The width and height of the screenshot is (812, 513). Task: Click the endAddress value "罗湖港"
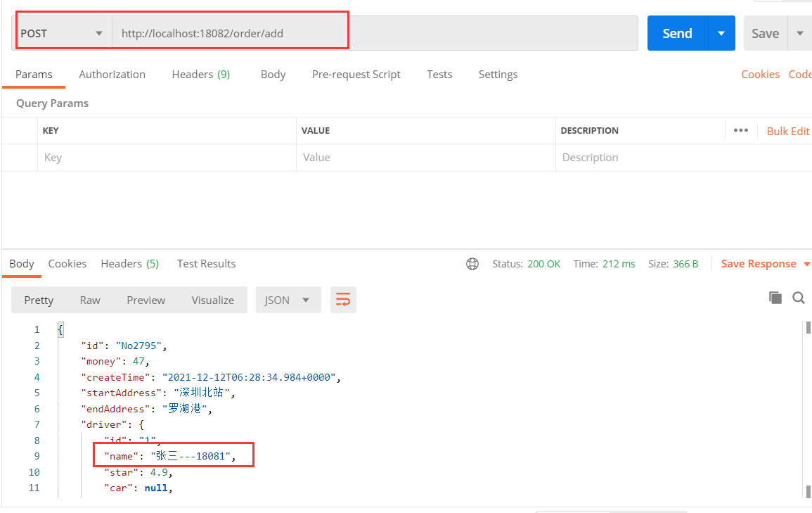pyautogui.click(x=185, y=409)
